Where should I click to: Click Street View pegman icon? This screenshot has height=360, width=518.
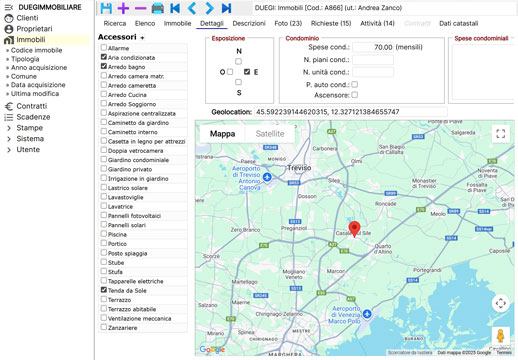[x=500, y=336]
